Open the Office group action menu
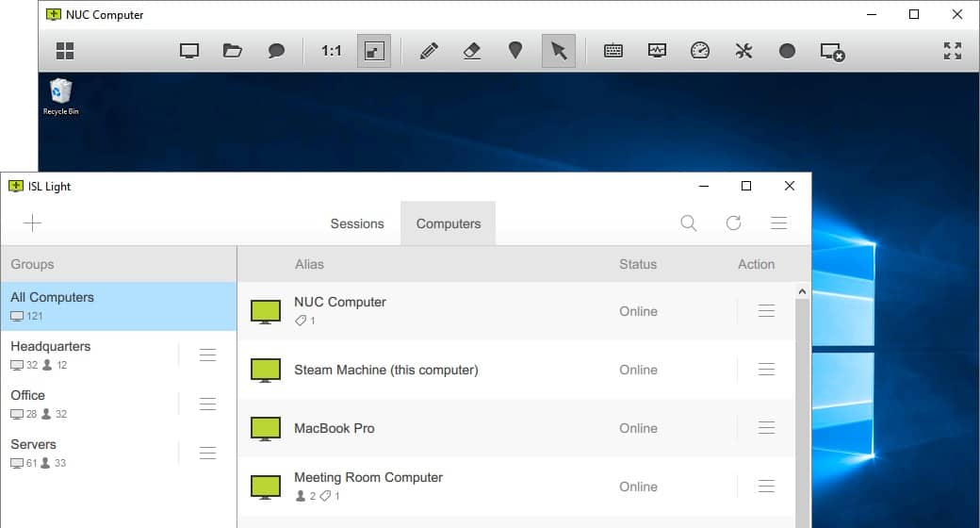980x528 pixels. point(207,404)
